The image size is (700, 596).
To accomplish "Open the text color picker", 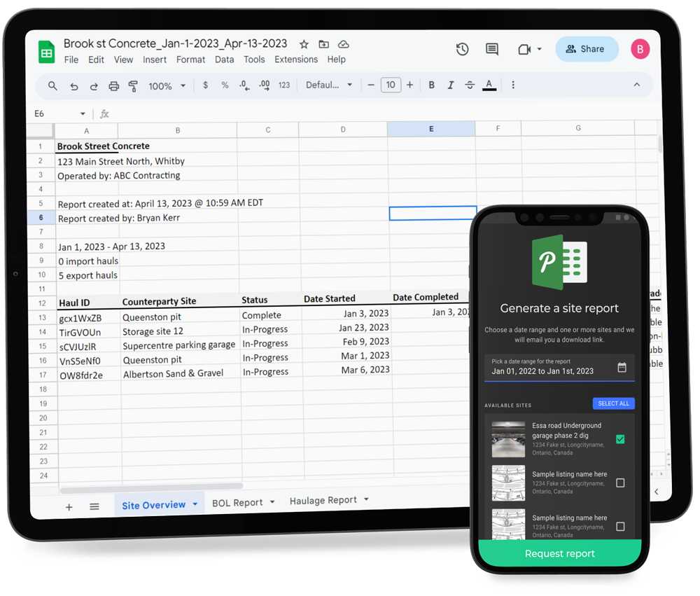I will pos(489,85).
